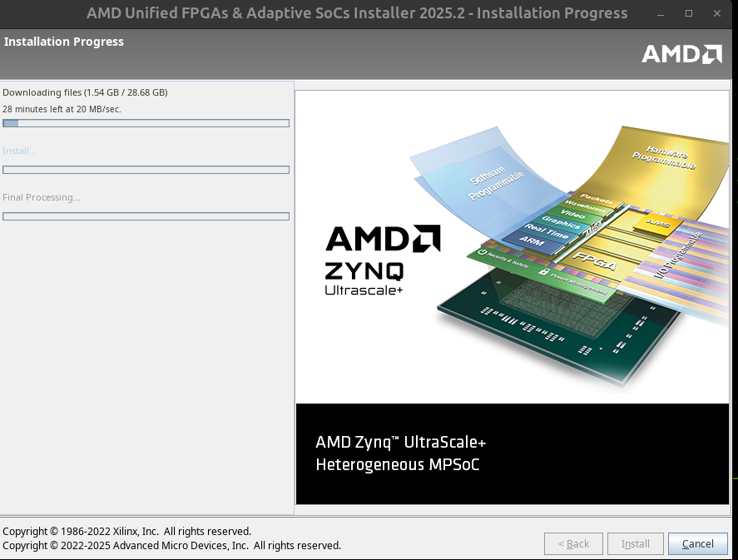Click the Advanced Micro Devices copyright line
Image resolution: width=738 pixels, height=560 pixels.
171,545
